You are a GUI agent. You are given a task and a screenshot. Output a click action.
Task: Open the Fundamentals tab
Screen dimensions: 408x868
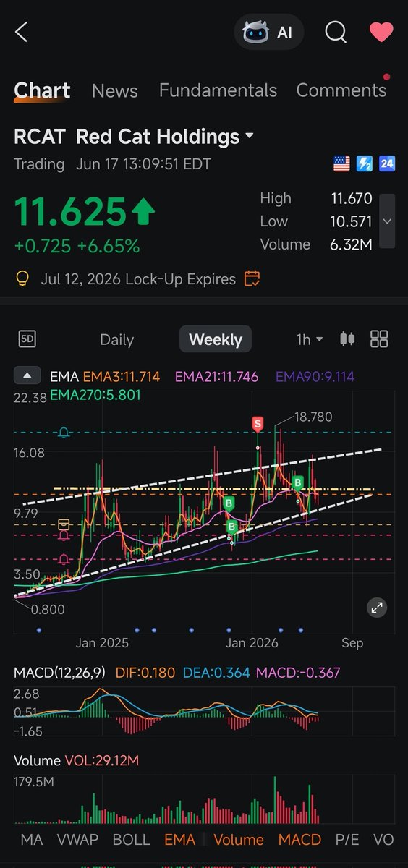click(218, 90)
